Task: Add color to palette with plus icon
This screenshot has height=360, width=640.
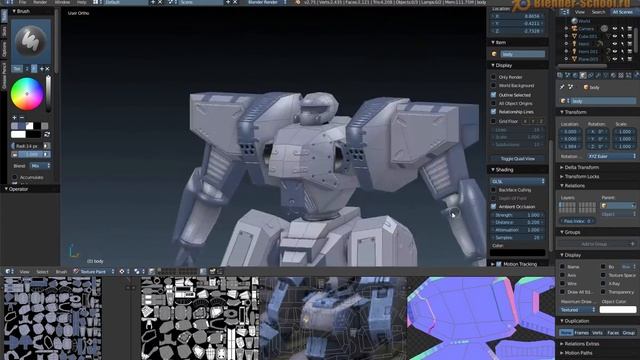Action: click(14, 118)
